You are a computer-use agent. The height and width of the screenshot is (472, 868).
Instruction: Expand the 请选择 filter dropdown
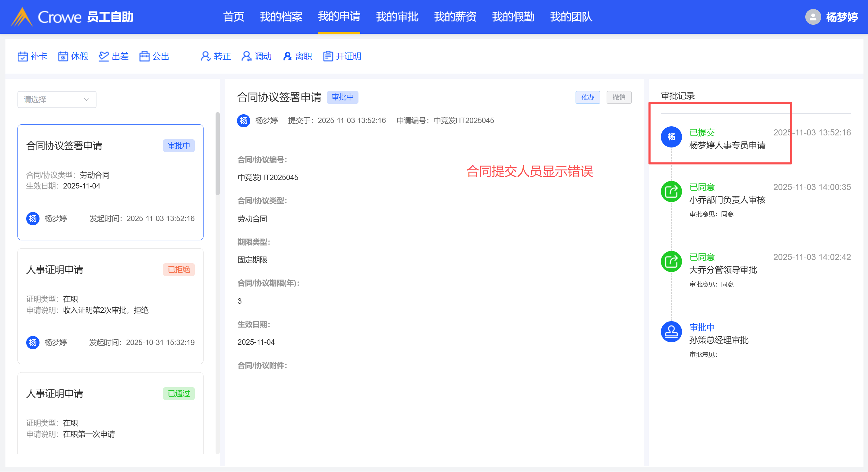click(57, 100)
